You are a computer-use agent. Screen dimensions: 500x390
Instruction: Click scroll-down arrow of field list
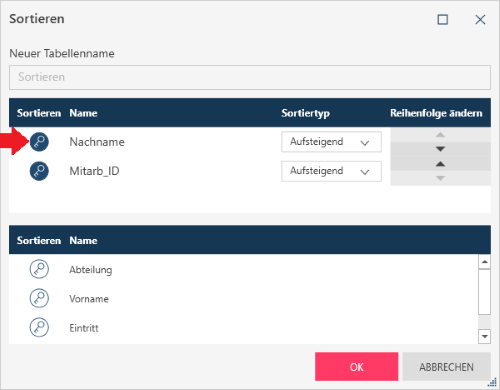coord(484,336)
